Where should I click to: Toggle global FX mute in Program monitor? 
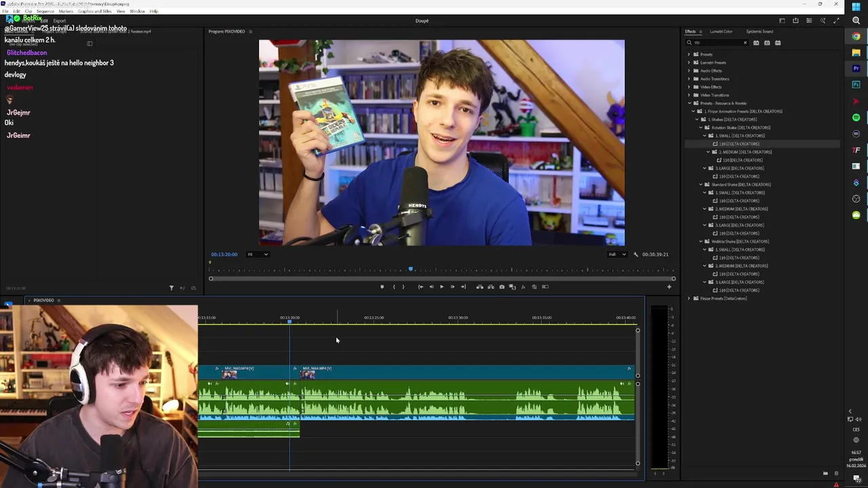click(x=523, y=287)
